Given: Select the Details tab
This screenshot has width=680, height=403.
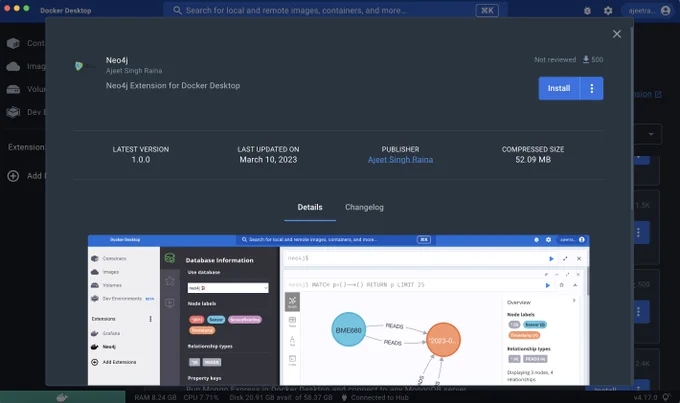Looking at the screenshot, I should 310,207.
